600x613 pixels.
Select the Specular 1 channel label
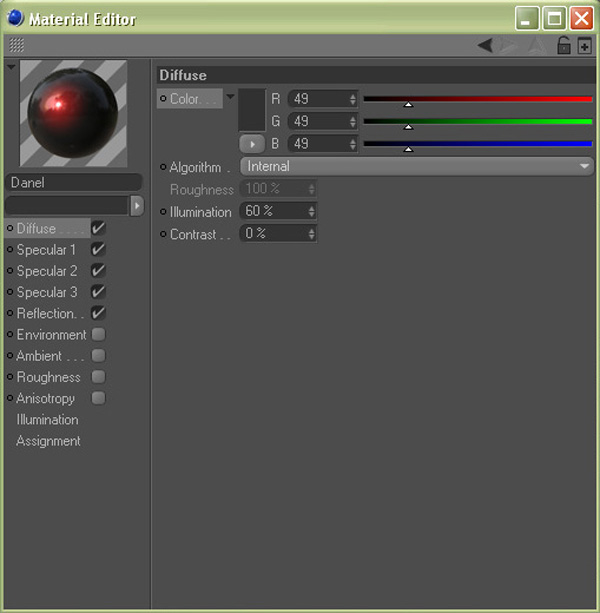click(x=46, y=250)
